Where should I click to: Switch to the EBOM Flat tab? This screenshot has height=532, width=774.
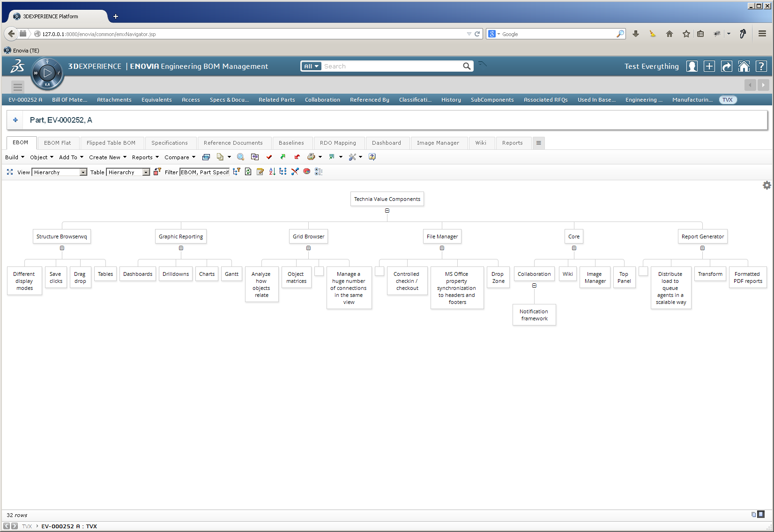point(58,143)
